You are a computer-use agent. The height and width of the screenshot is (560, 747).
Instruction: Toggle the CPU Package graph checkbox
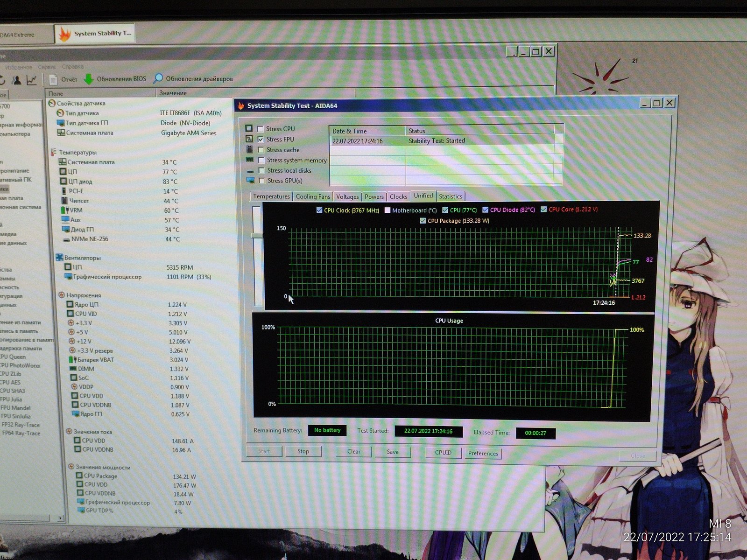tap(423, 221)
